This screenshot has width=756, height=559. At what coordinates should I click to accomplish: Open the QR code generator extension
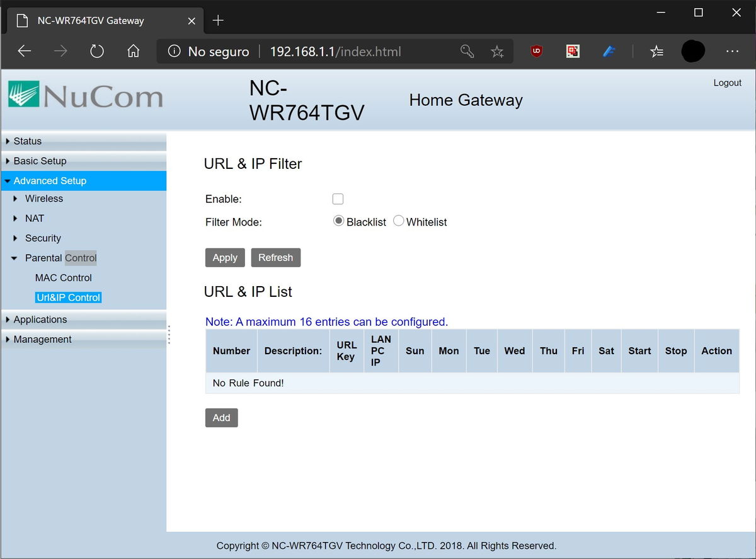(x=572, y=51)
